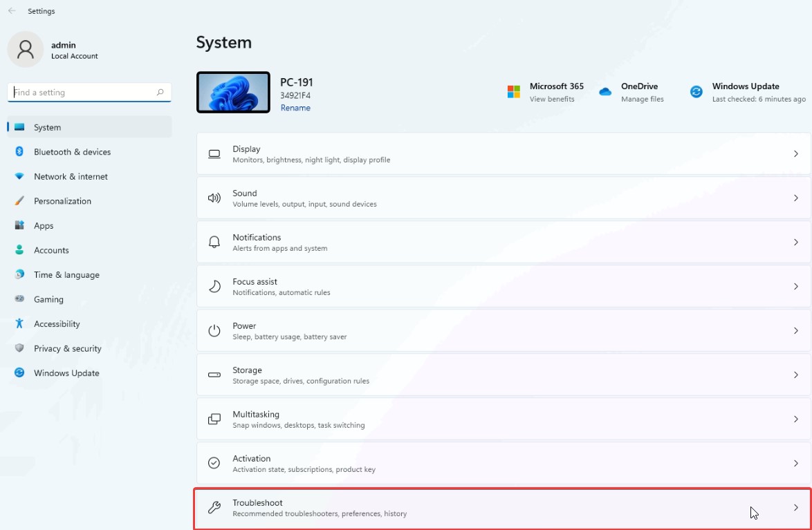
Task: Click the Rename link for PC-191
Action: click(295, 107)
